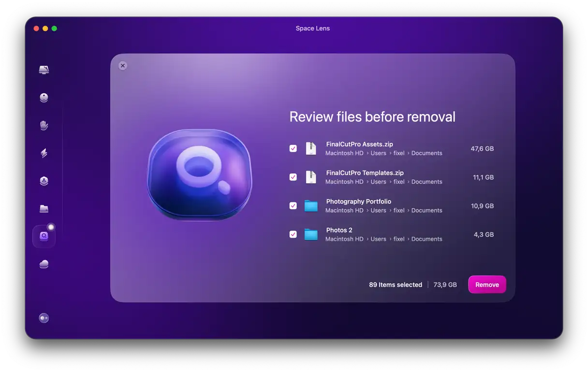
Task: Uncheck FinalCutPro Assets.zip checkbox
Action: (293, 148)
